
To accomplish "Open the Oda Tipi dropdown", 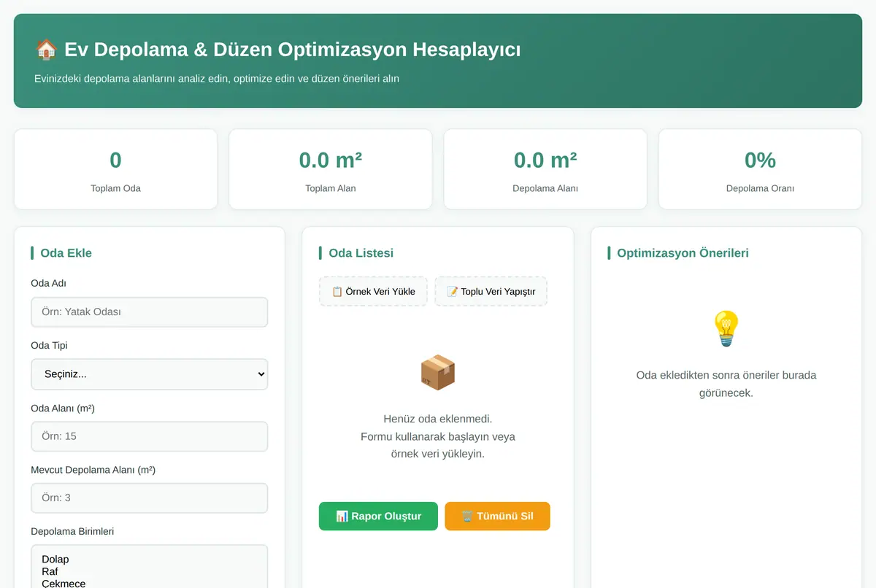I will pyautogui.click(x=149, y=374).
